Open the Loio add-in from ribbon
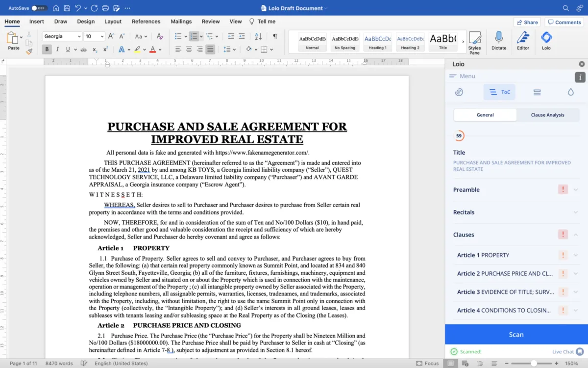588x368 pixels. [546, 41]
